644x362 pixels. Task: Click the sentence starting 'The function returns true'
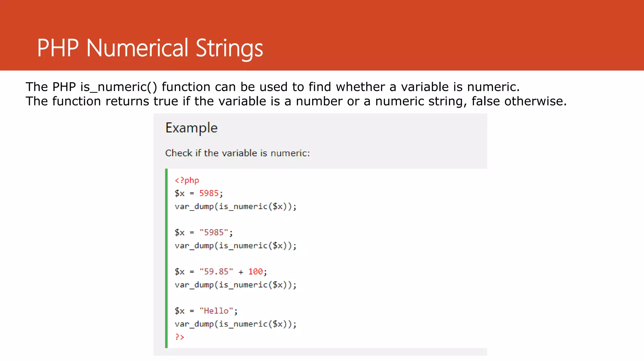tap(296, 101)
